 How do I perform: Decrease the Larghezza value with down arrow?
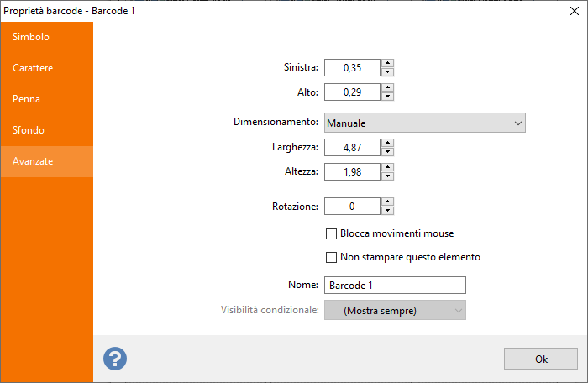click(x=387, y=152)
